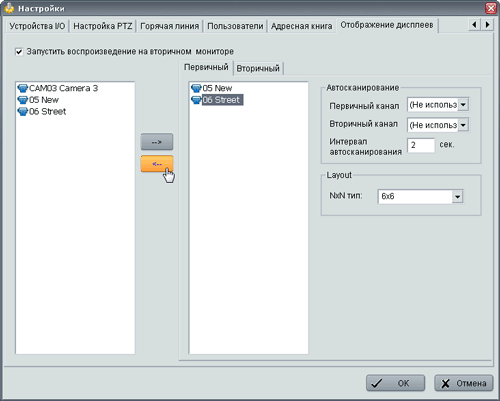Open the Пользователи tab
500x401 pixels.
tap(235, 26)
